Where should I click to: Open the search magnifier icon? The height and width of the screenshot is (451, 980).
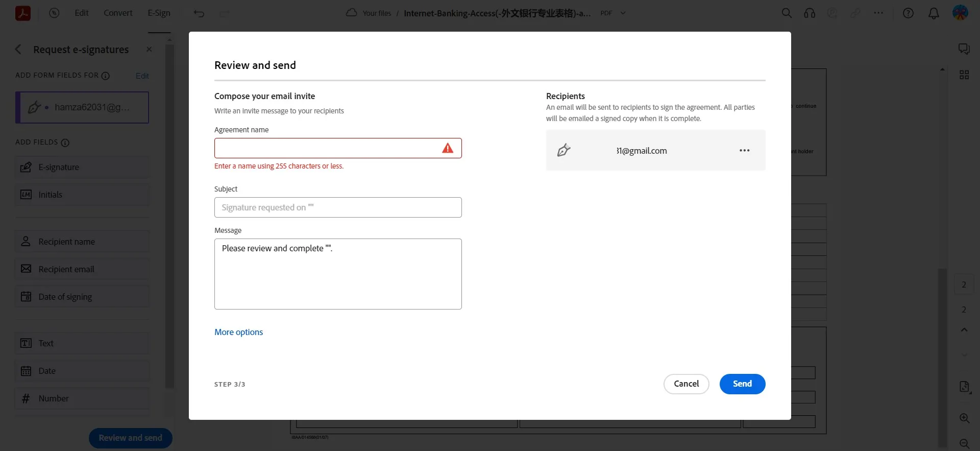pos(787,13)
